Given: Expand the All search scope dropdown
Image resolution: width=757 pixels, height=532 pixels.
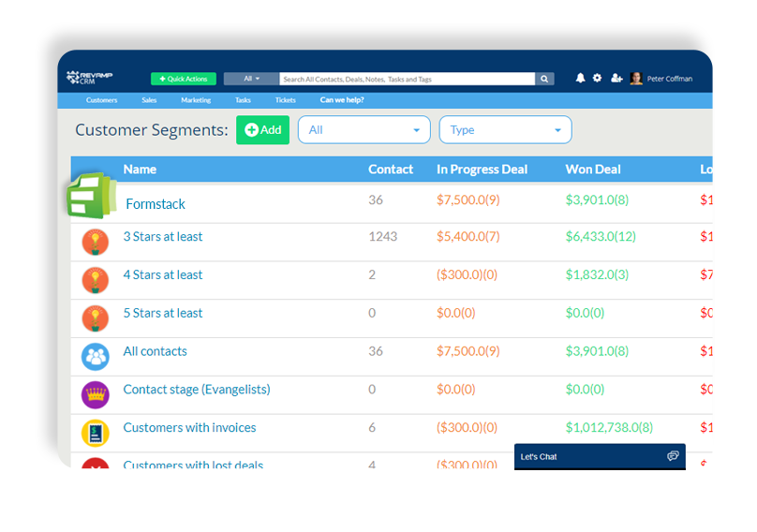Looking at the screenshot, I should 251,79.
